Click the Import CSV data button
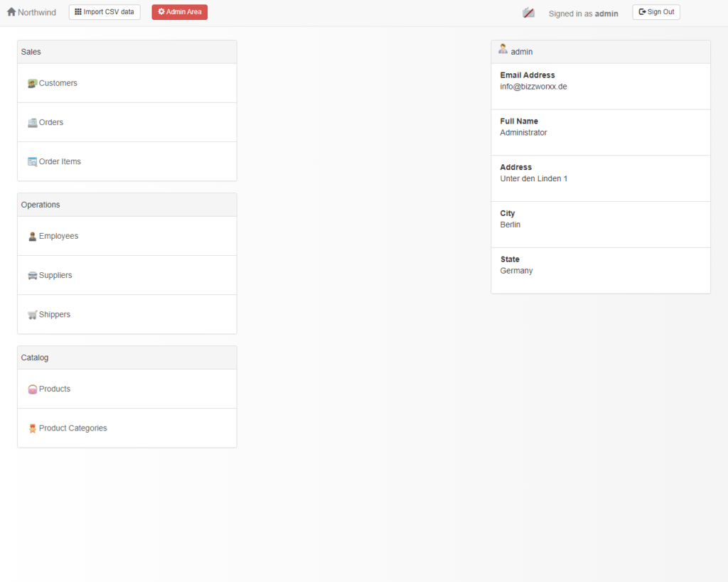 [105, 12]
